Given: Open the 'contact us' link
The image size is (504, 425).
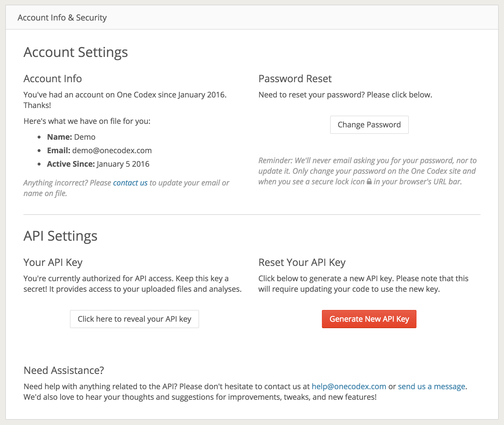Looking at the screenshot, I should (130, 183).
